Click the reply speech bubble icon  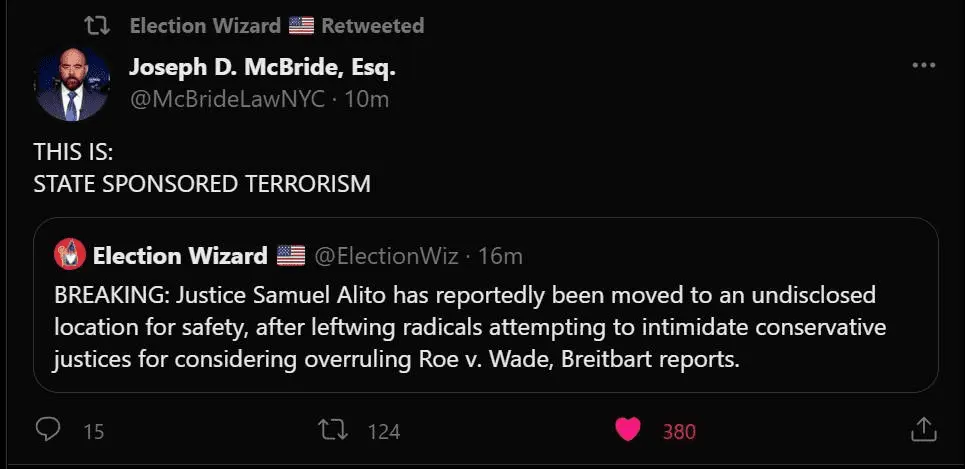coord(48,430)
